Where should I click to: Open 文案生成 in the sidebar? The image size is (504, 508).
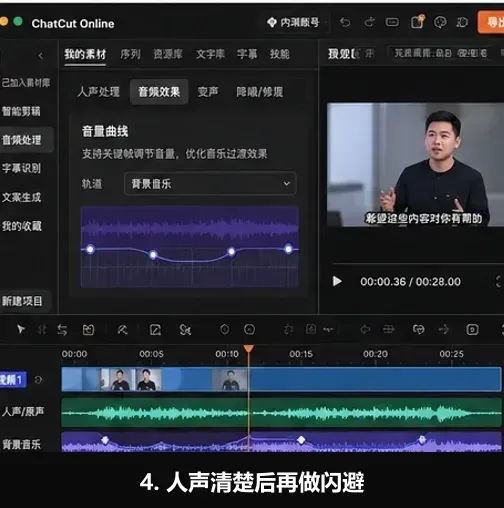(21, 197)
